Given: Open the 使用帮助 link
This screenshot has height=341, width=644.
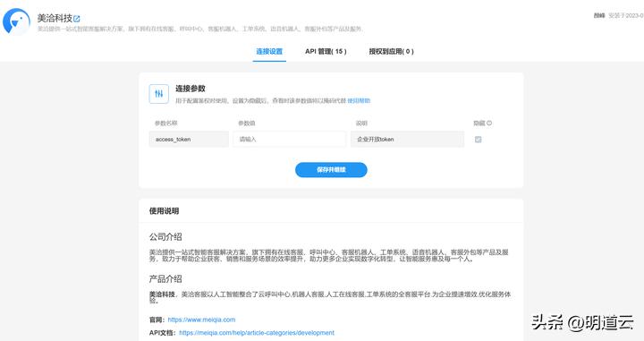Looking at the screenshot, I should (x=359, y=100).
